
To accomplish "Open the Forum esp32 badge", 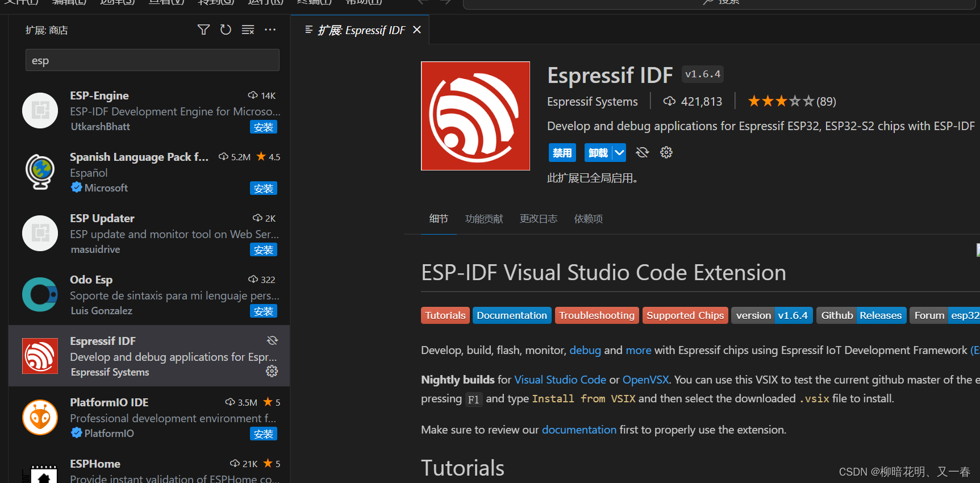I will click(945, 315).
